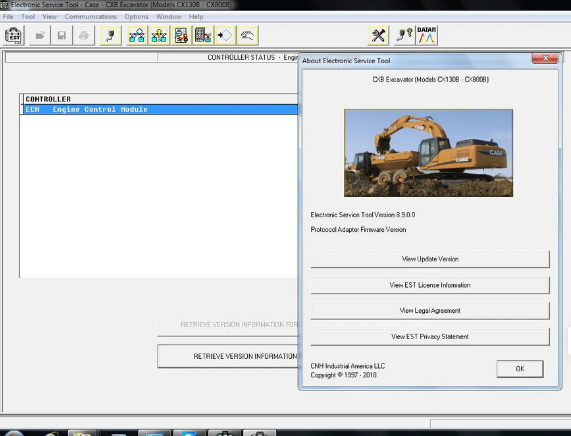
Task: Click View EST License Information button
Action: 430,285
